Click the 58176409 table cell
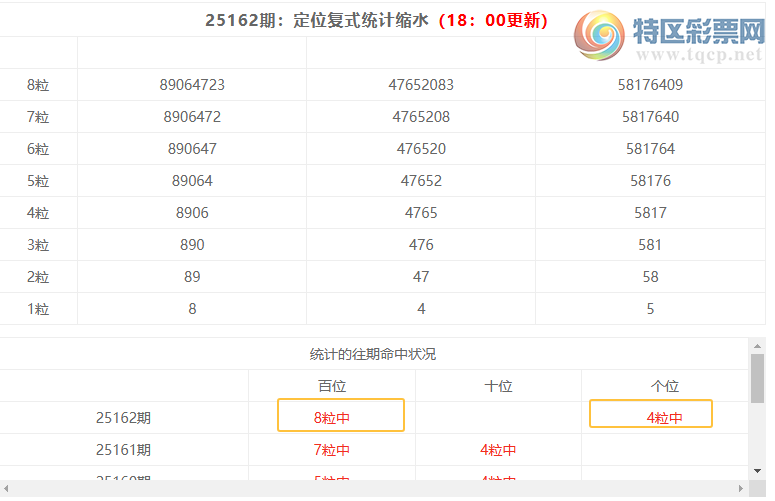 [650, 85]
